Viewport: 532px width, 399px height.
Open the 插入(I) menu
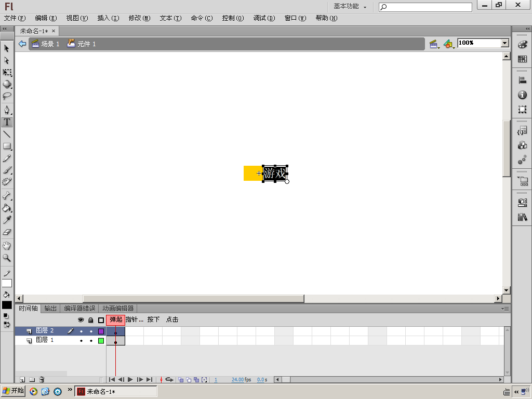point(108,18)
